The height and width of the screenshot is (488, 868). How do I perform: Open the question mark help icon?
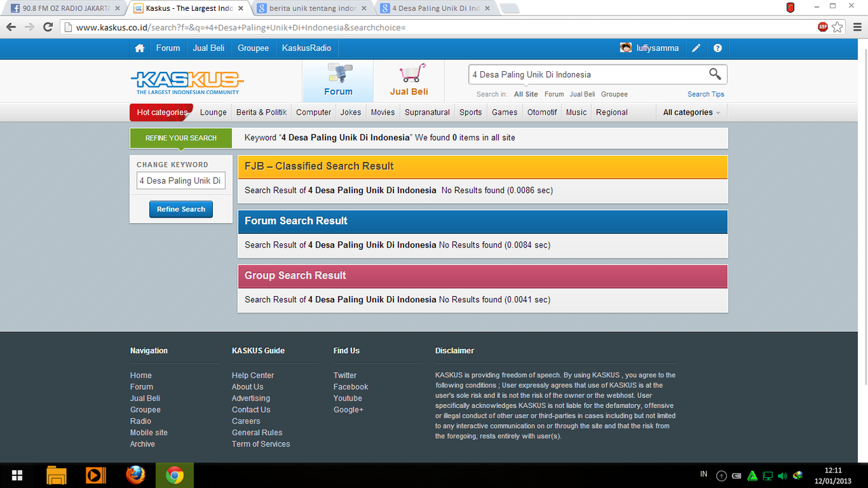717,48
